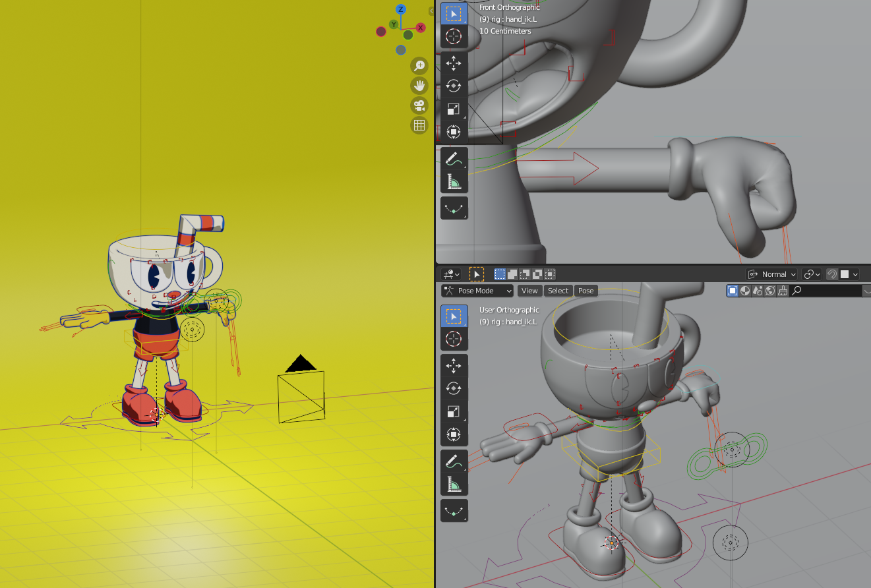This screenshot has width=871, height=588.
Task: Open the View menu
Action: click(529, 291)
